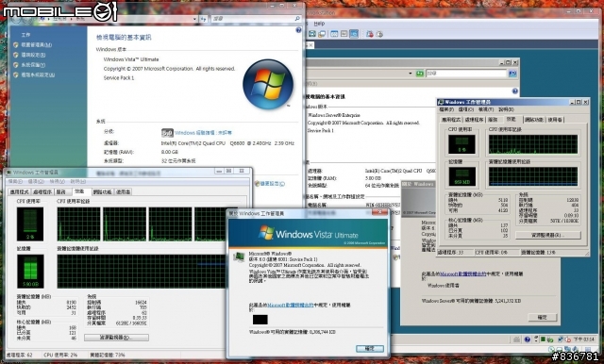The width and height of the screenshot is (604, 364).
Task: Open Advanced system settings link in sidebar
Action: coord(38,75)
